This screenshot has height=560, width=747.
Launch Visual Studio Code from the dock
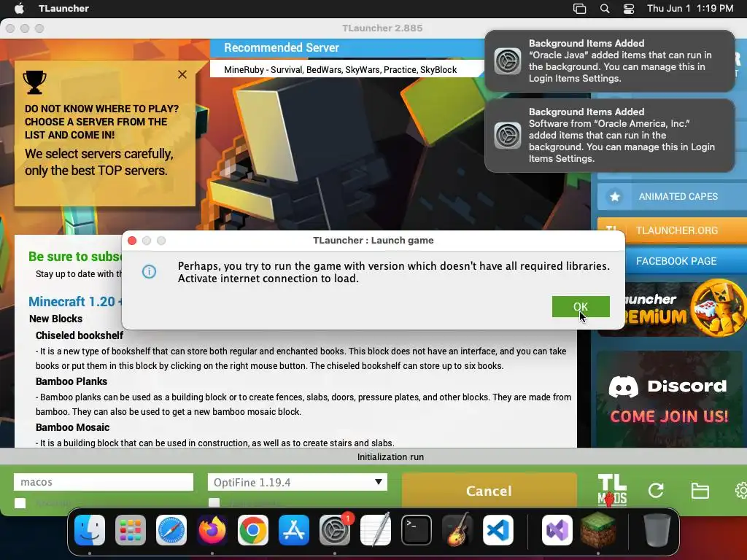[x=498, y=530]
